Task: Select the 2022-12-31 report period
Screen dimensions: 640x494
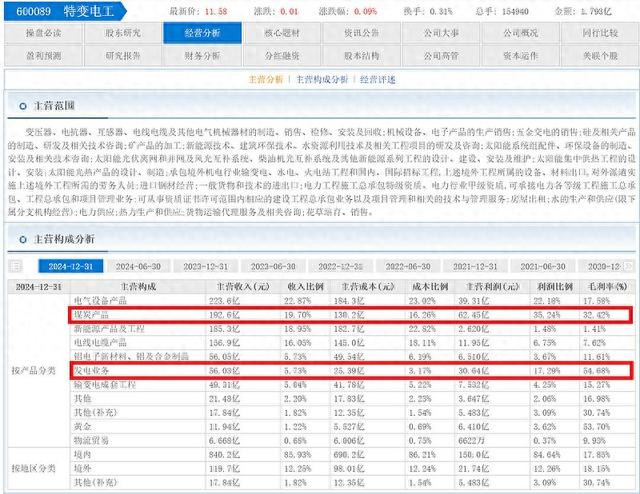Action: [340, 267]
